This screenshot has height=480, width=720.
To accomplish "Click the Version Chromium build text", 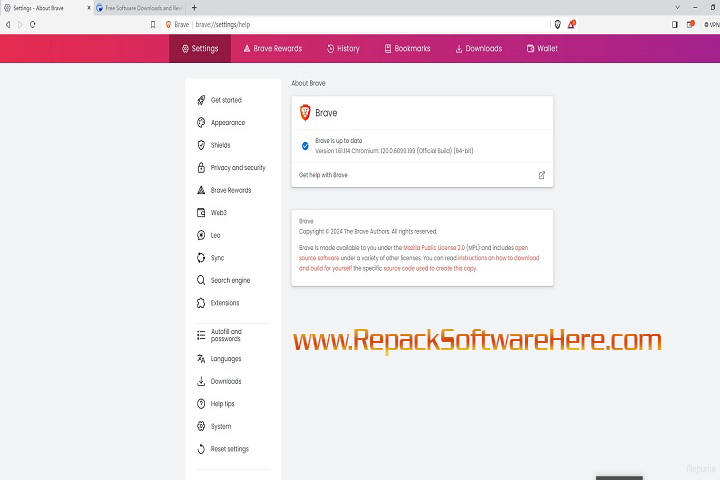I will coord(394,151).
